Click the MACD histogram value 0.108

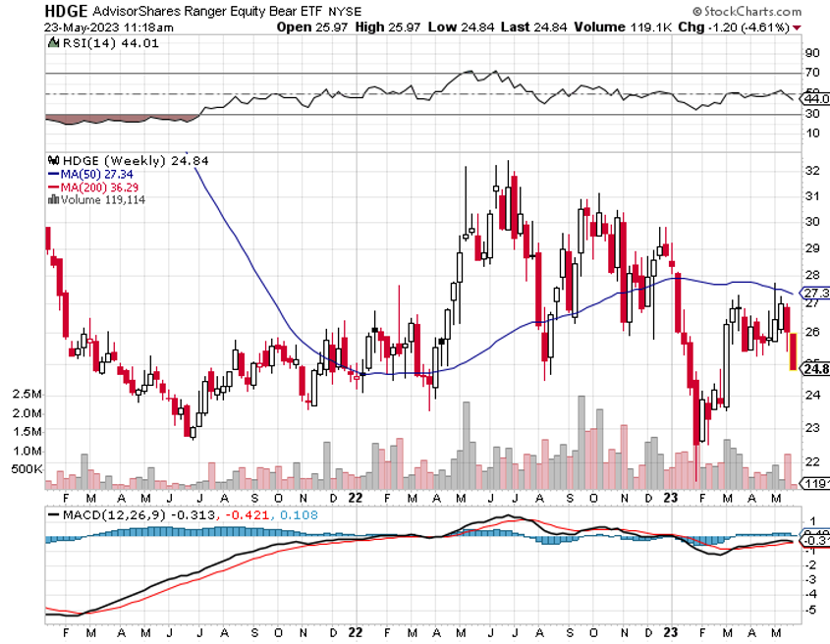click(299, 514)
